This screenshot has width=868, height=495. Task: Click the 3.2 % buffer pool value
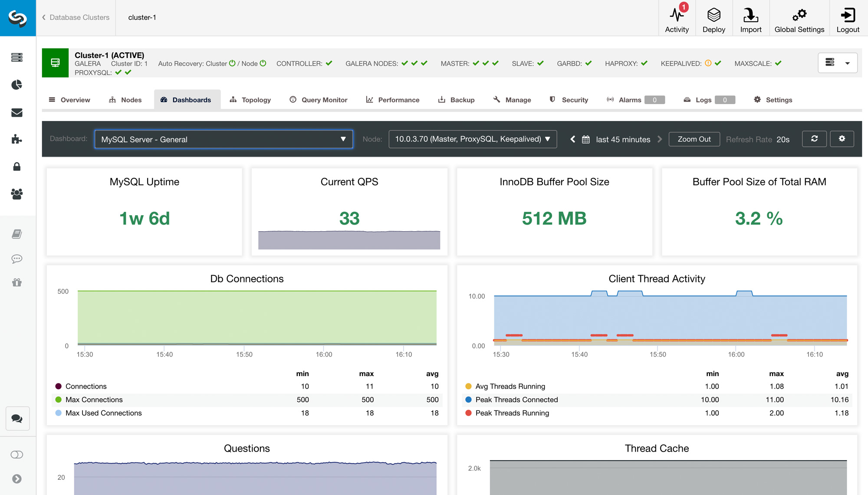759,219
